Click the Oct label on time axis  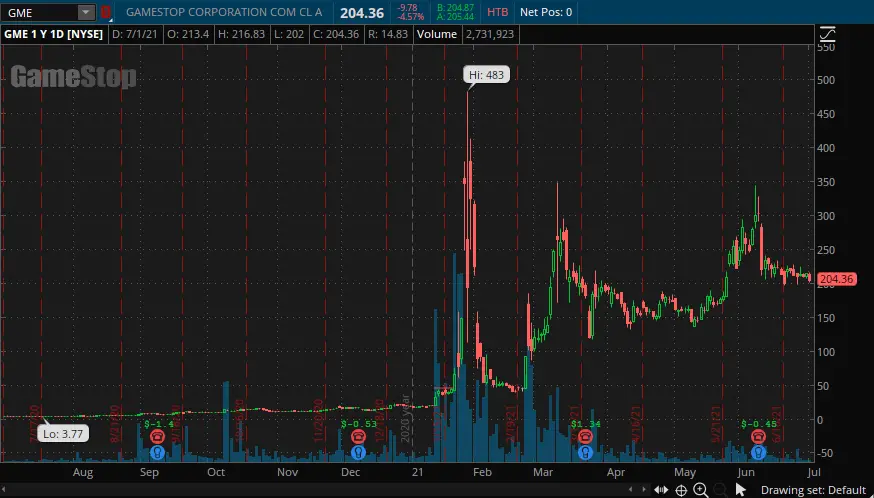click(x=216, y=472)
